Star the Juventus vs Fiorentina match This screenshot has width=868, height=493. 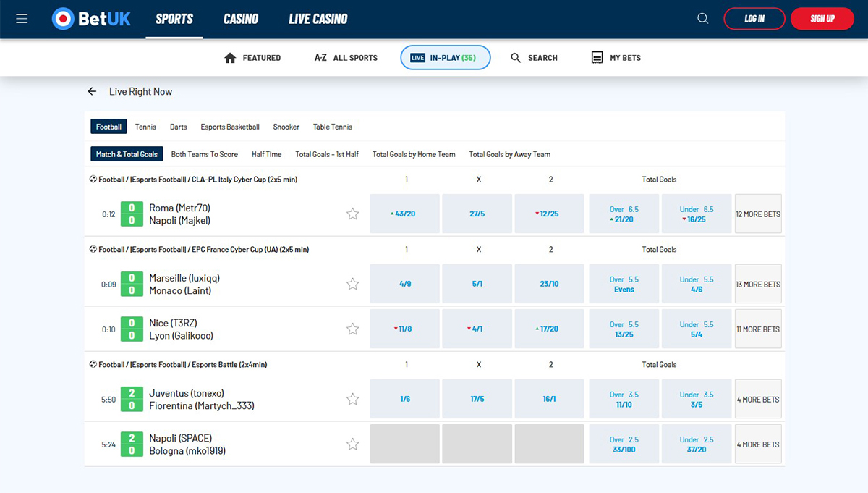pyautogui.click(x=352, y=399)
